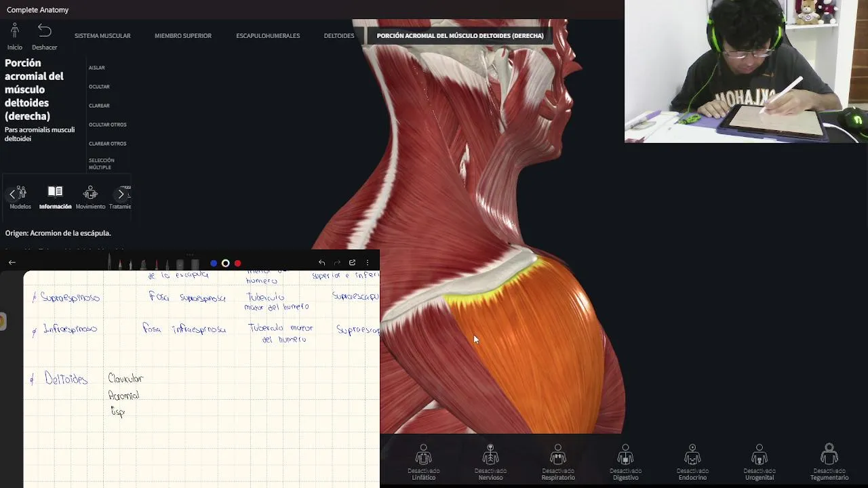868x488 pixels.
Task: Toggle the Nervioso system layer
Action: 490,463
